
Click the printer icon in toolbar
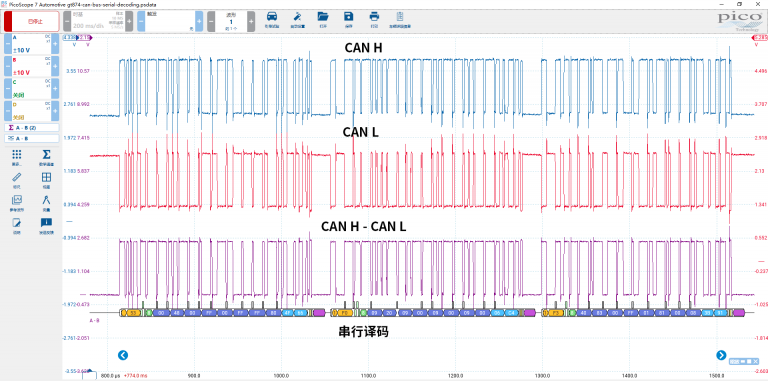(374, 18)
